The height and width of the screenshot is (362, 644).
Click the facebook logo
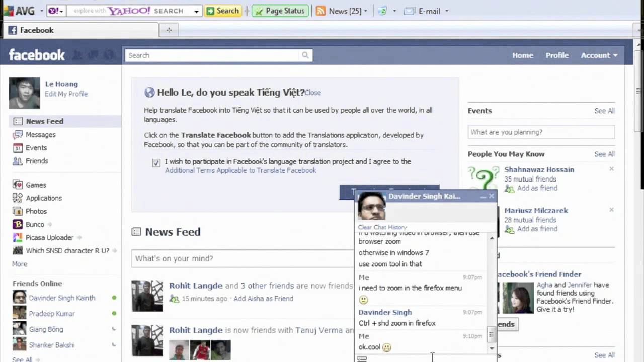click(37, 55)
